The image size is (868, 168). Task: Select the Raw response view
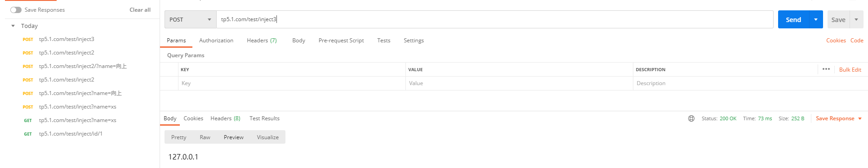(205, 137)
